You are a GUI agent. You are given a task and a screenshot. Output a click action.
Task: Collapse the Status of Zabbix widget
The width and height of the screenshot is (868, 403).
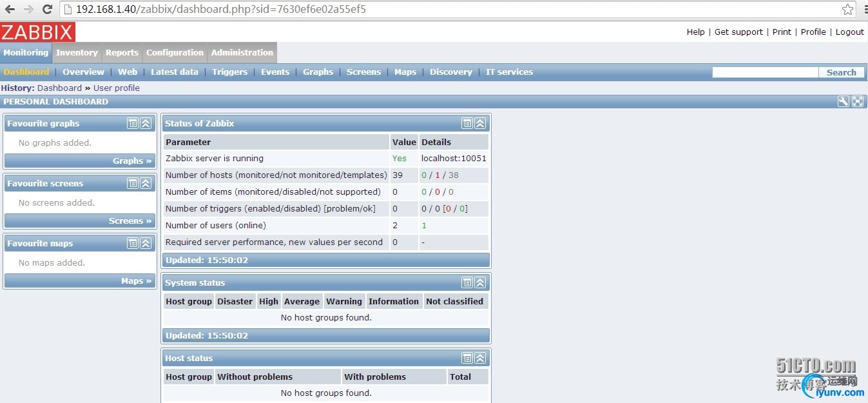click(x=480, y=123)
